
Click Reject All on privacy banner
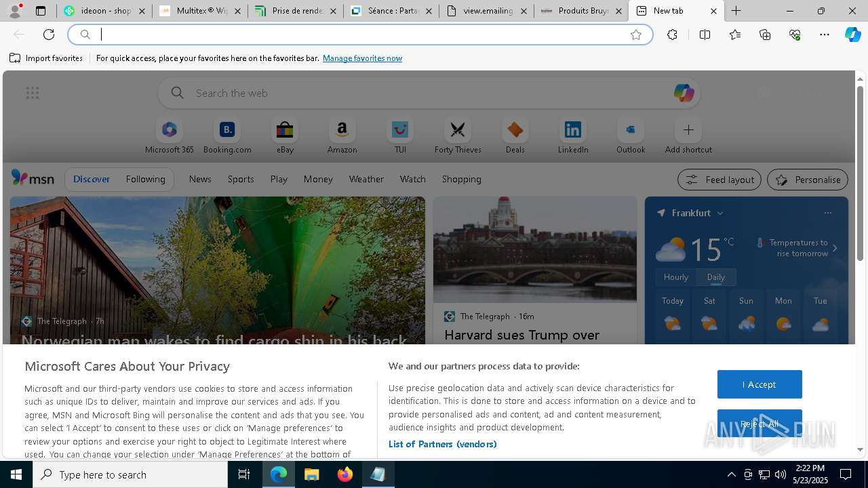759,424
